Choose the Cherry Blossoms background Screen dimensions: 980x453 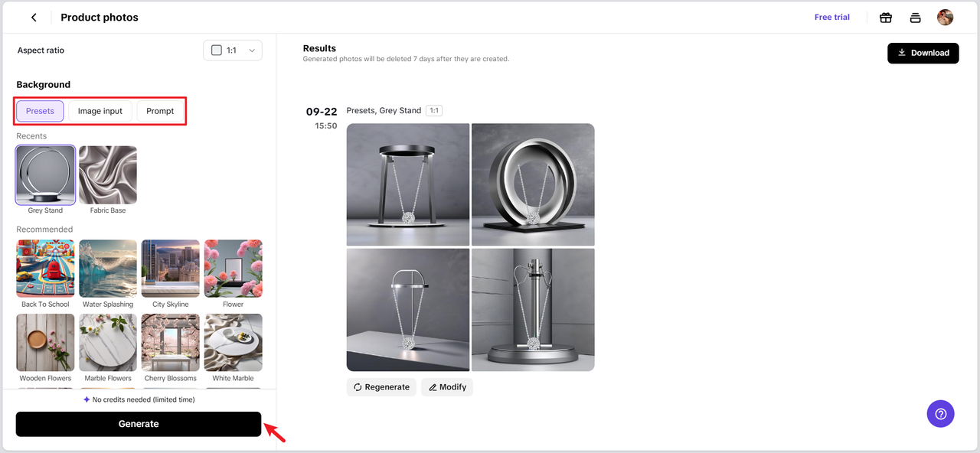click(x=171, y=343)
